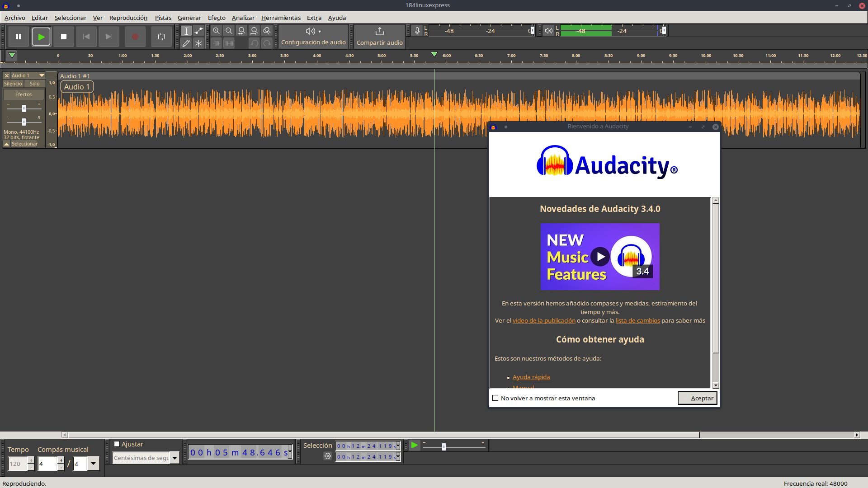Zoom in on the timeline
Image resolution: width=868 pixels, height=488 pixels.
(217, 31)
